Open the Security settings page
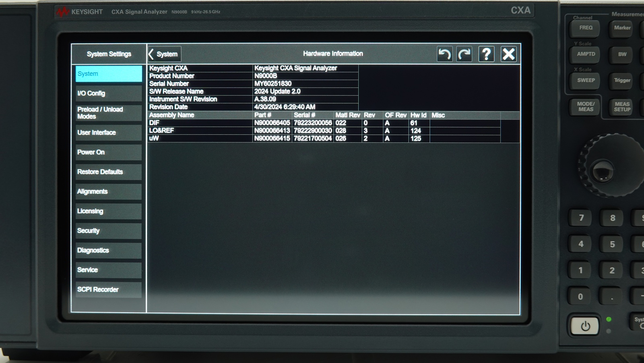 109,231
